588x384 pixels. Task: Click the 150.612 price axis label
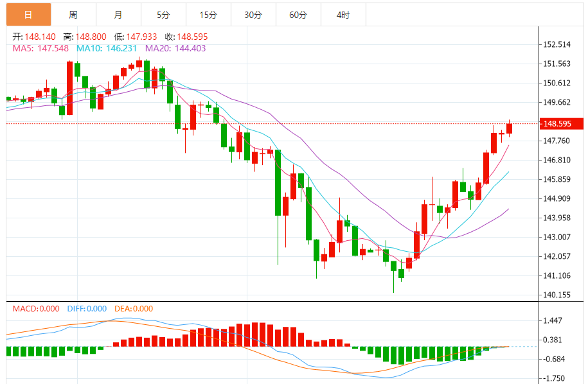557,83
